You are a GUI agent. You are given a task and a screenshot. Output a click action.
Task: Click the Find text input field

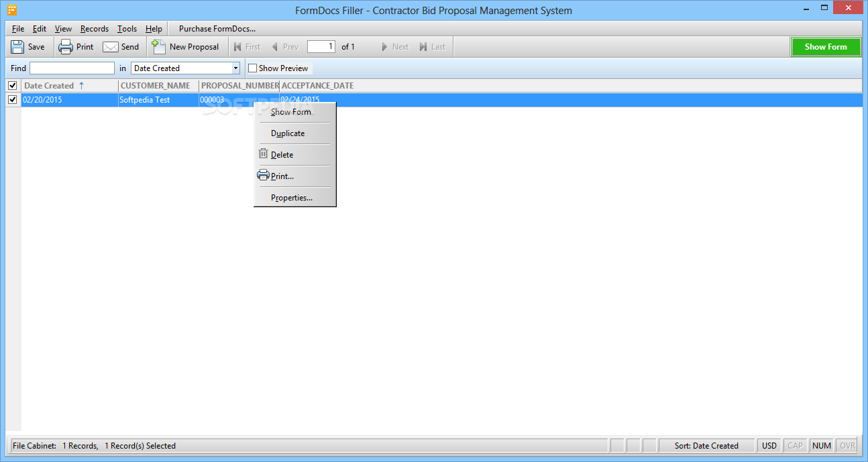[72, 68]
